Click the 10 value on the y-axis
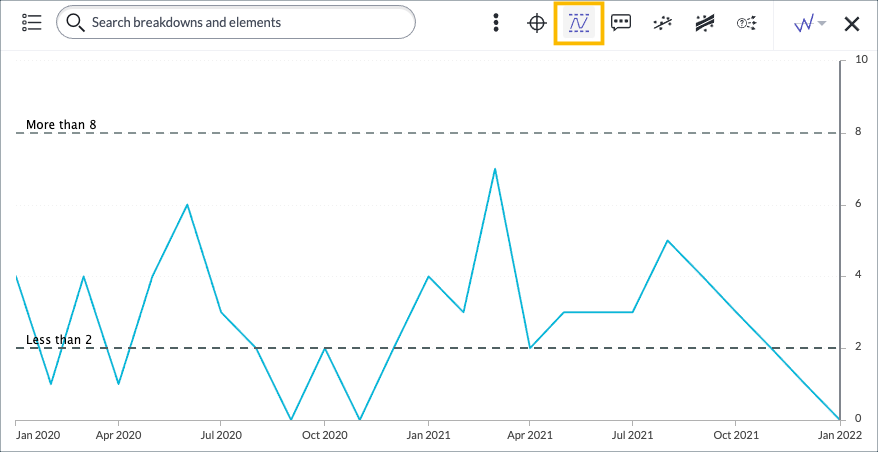 click(860, 60)
